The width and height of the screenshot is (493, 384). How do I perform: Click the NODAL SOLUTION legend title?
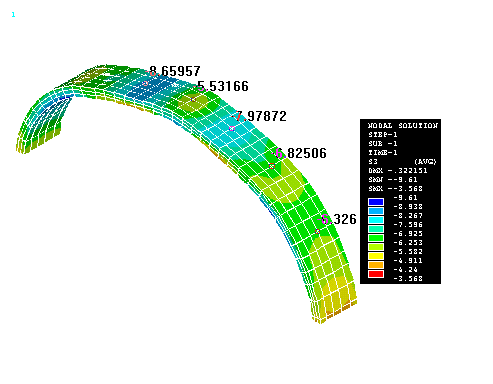click(x=403, y=126)
